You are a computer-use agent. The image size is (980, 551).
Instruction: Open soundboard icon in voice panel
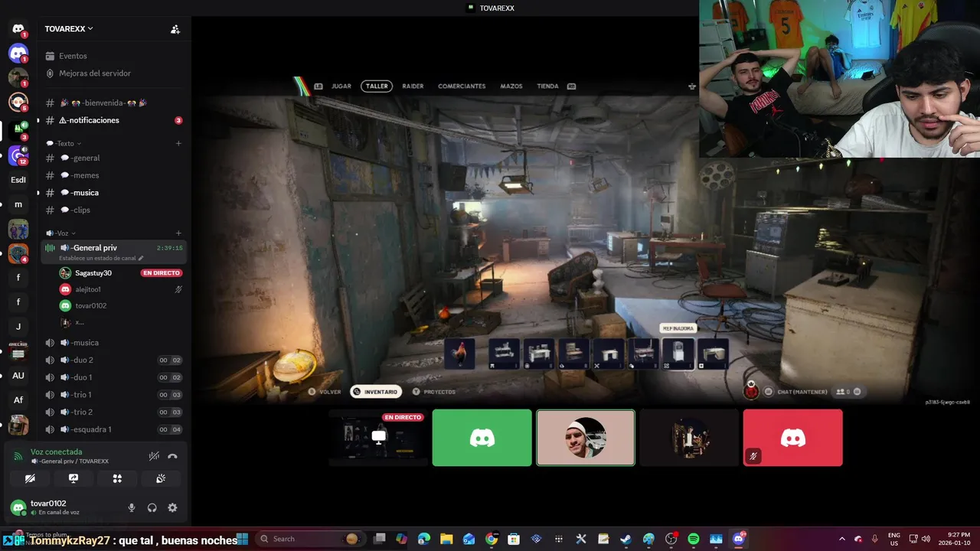tap(161, 478)
